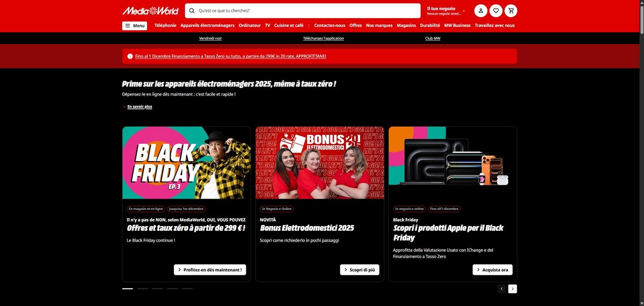
Task: Open the user account icon
Action: (x=481, y=11)
